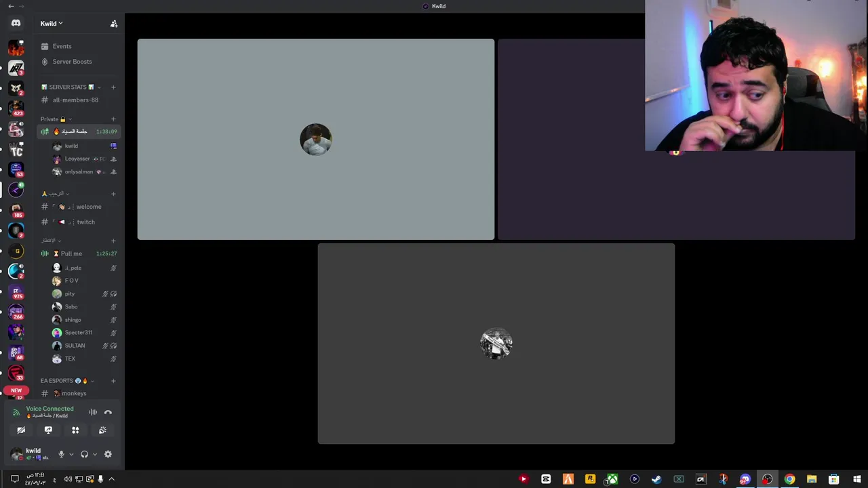This screenshot has width=868, height=488.
Task: Collapse the Private category
Action: click(x=56, y=119)
